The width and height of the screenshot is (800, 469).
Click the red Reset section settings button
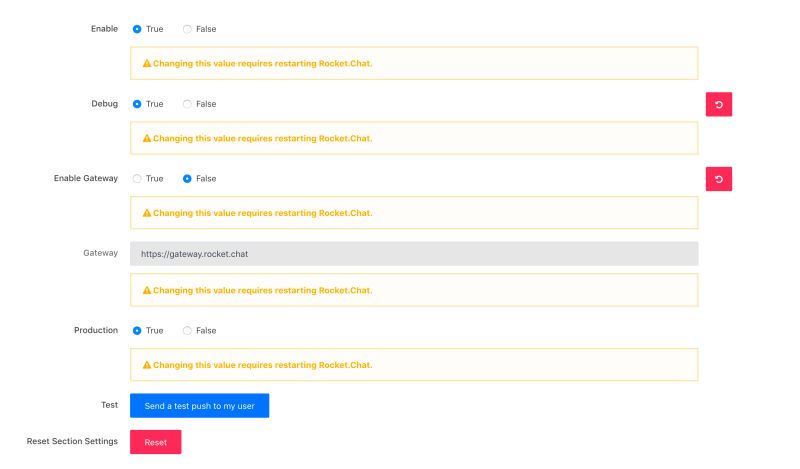(156, 442)
